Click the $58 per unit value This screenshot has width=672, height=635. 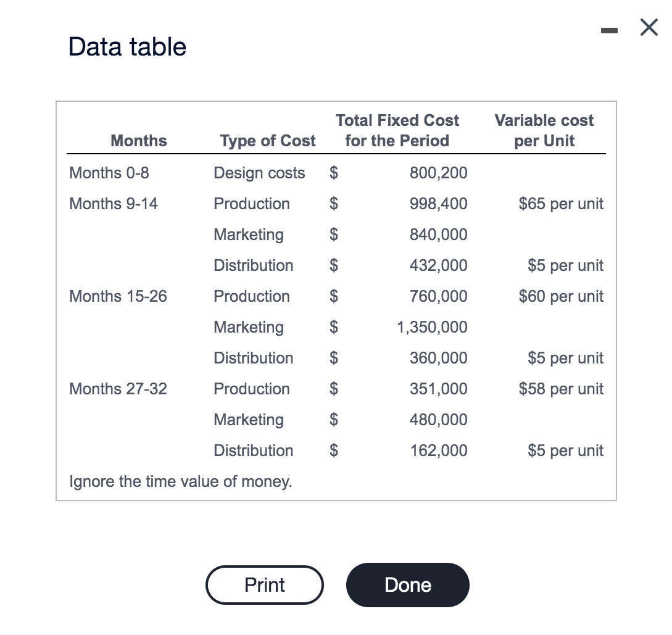tap(561, 389)
